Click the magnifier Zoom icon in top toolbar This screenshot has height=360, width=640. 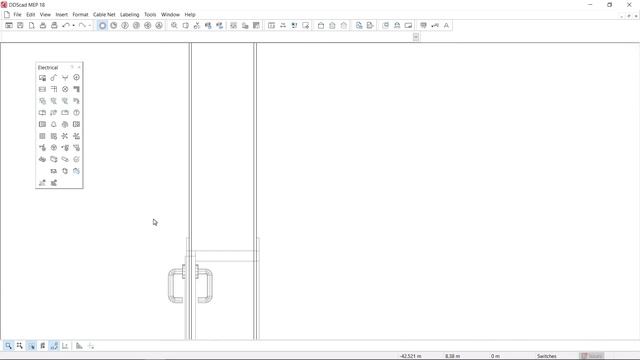click(x=174, y=25)
